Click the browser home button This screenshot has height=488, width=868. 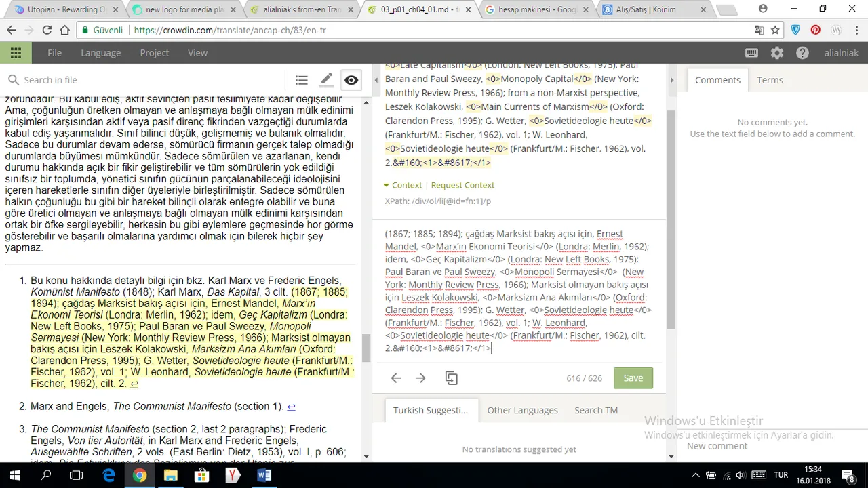coord(64,30)
